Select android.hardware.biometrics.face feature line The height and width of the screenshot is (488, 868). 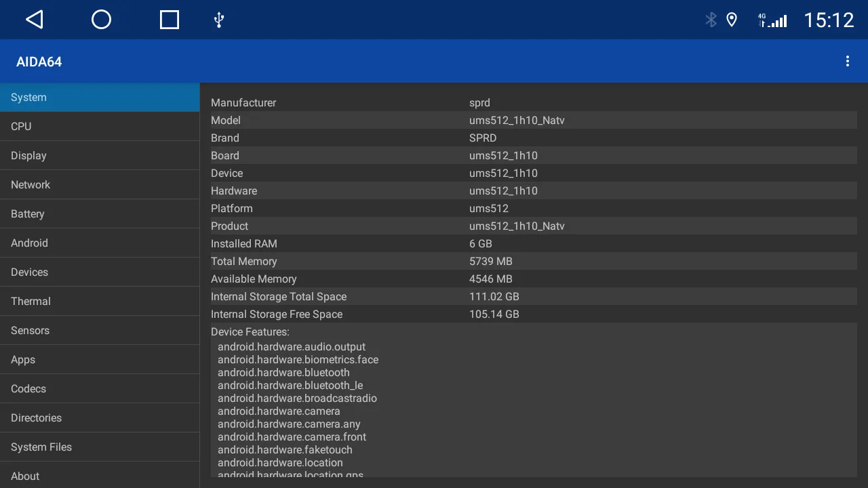point(298,360)
